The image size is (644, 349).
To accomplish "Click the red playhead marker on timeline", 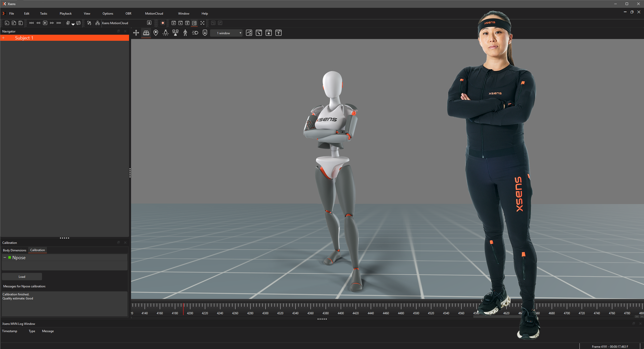I will pos(183,309).
